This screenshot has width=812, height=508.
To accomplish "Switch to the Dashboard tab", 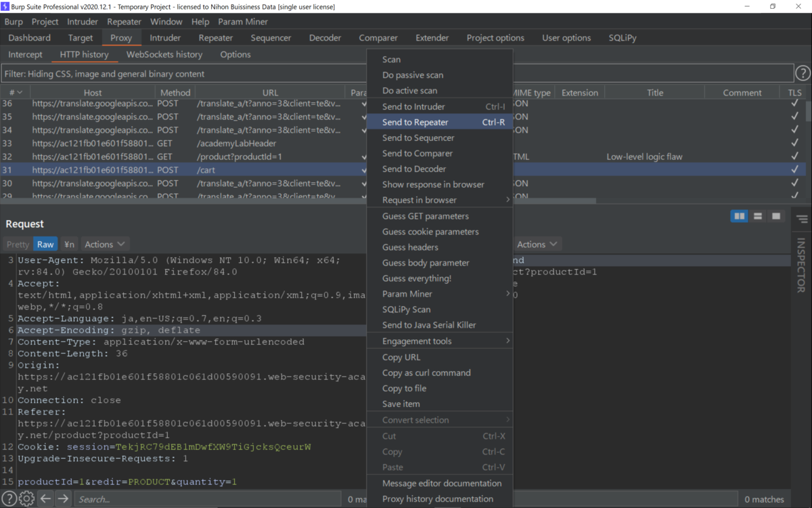I will 30,38.
